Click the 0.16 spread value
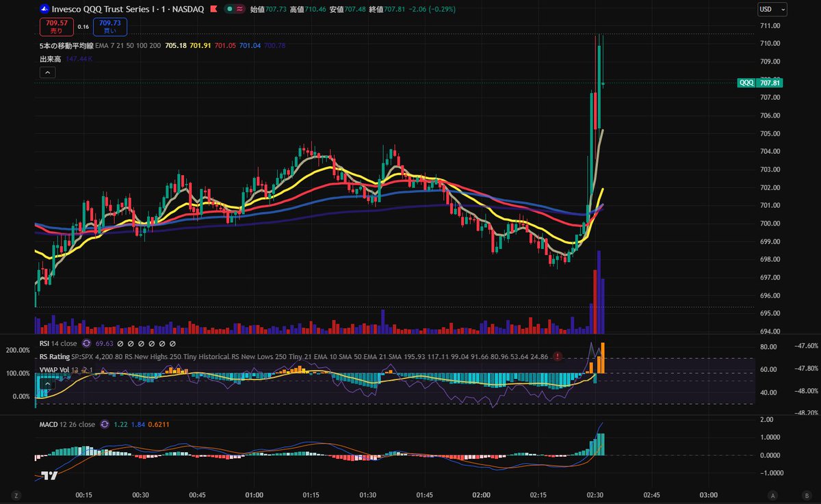821x504 pixels. pos(83,27)
